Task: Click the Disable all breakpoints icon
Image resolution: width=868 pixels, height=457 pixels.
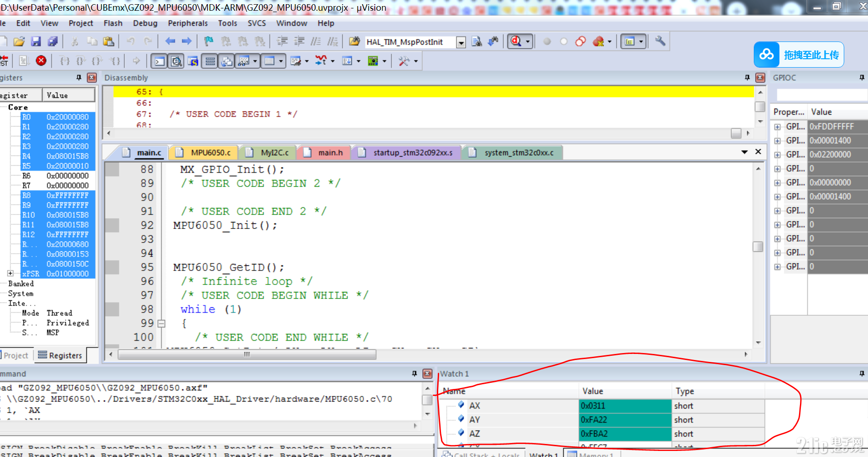Action: [580, 42]
